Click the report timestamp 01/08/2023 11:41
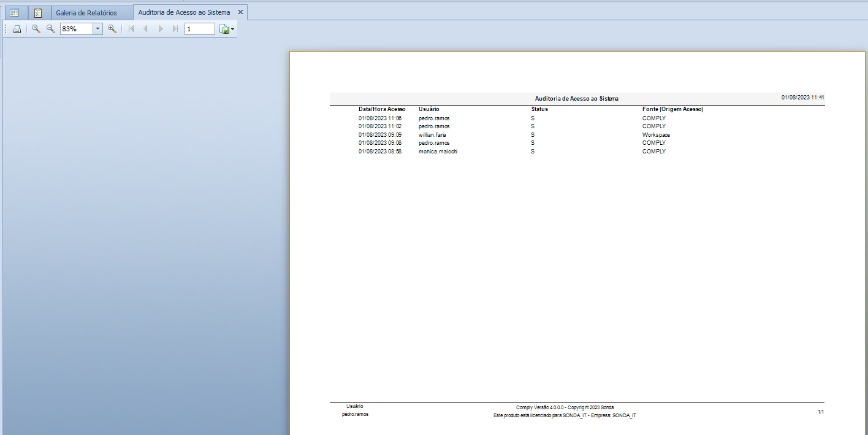Viewport: 868px width, 435px height. pyautogui.click(x=802, y=98)
